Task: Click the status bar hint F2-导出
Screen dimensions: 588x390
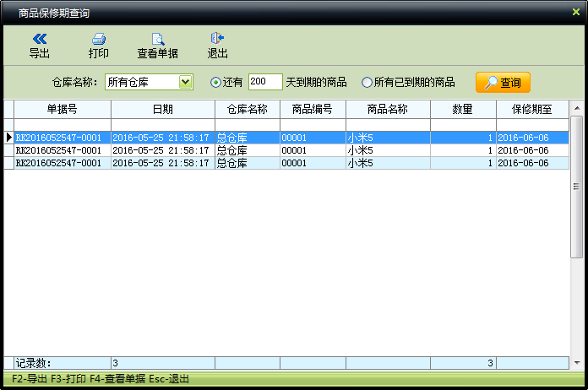Action: point(30,379)
